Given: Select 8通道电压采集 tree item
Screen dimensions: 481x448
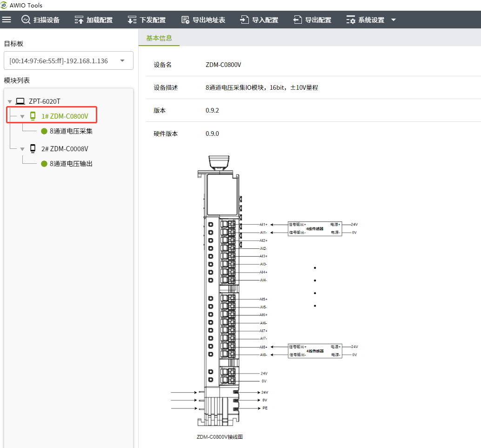Looking at the screenshot, I should click(x=71, y=131).
